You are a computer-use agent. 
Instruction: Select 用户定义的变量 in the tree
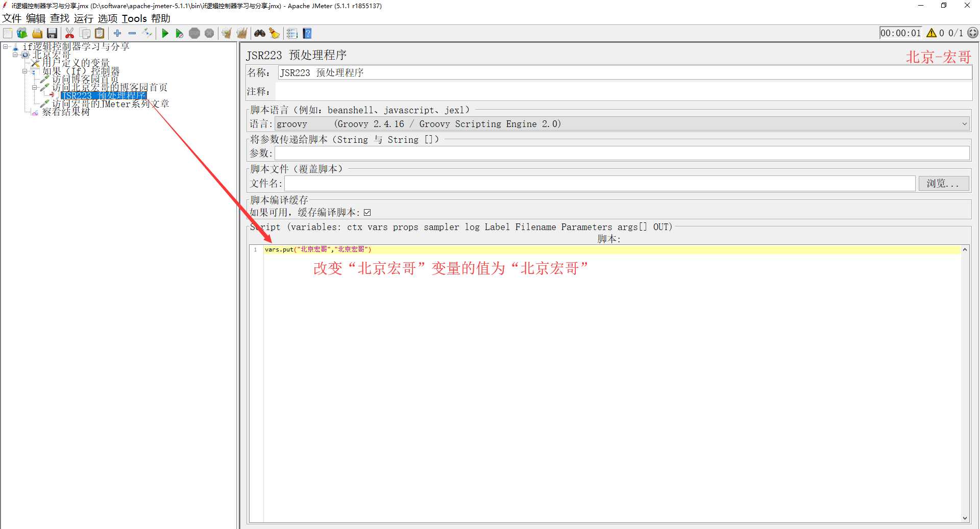(x=76, y=63)
